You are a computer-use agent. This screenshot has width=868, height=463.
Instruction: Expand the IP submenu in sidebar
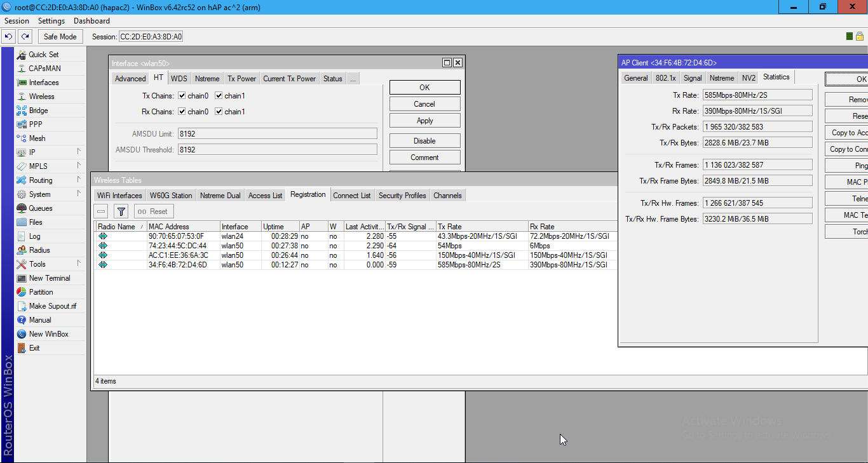pos(79,152)
